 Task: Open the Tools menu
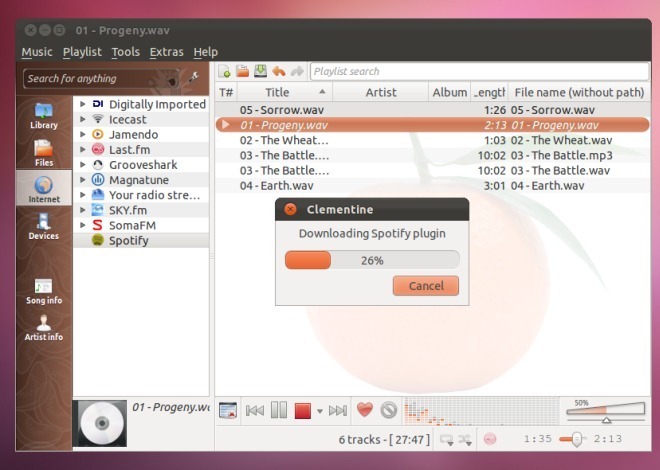coord(125,52)
